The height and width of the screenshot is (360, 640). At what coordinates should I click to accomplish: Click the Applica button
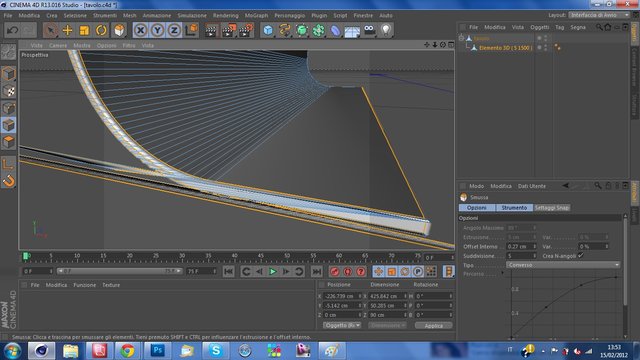[433, 326]
